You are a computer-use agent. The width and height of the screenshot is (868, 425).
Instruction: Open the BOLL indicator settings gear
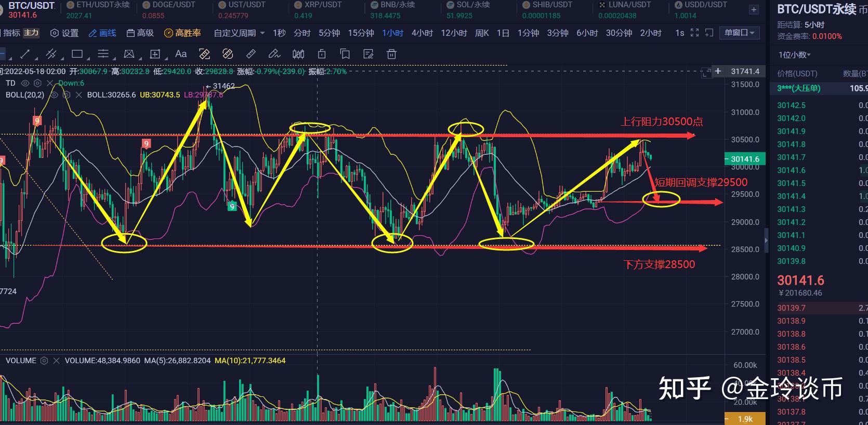[x=66, y=95]
